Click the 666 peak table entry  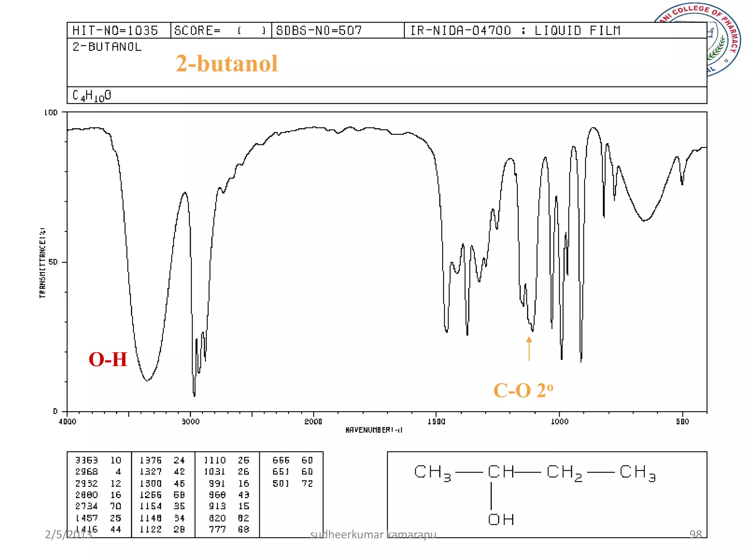[281, 460]
